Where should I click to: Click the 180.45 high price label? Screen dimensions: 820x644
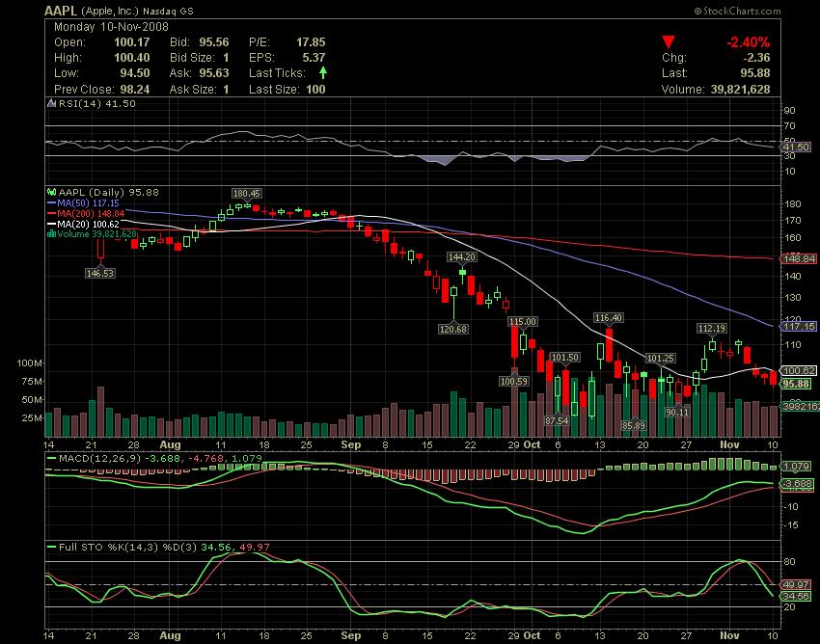pyautogui.click(x=246, y=194)
